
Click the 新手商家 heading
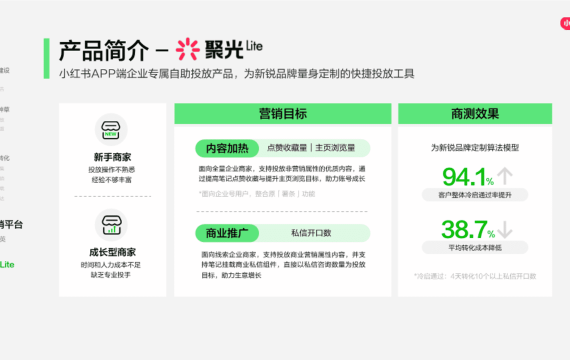pos(112,157)
